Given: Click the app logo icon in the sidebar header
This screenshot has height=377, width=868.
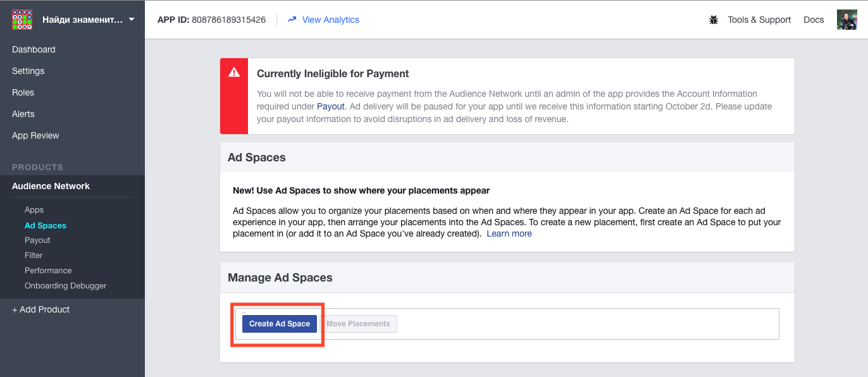Looking at the screenshot, I should (x=22, y=20).
